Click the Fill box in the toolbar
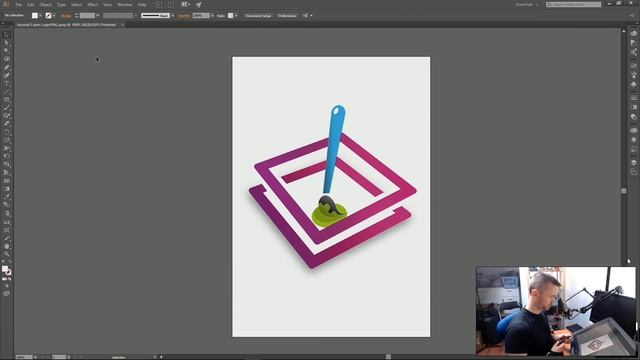The image size is (640, 360). [5, 269]
